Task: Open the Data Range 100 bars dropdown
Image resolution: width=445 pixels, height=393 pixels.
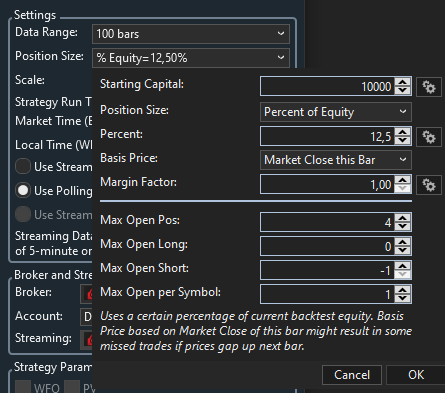Action: click(191, 34)
